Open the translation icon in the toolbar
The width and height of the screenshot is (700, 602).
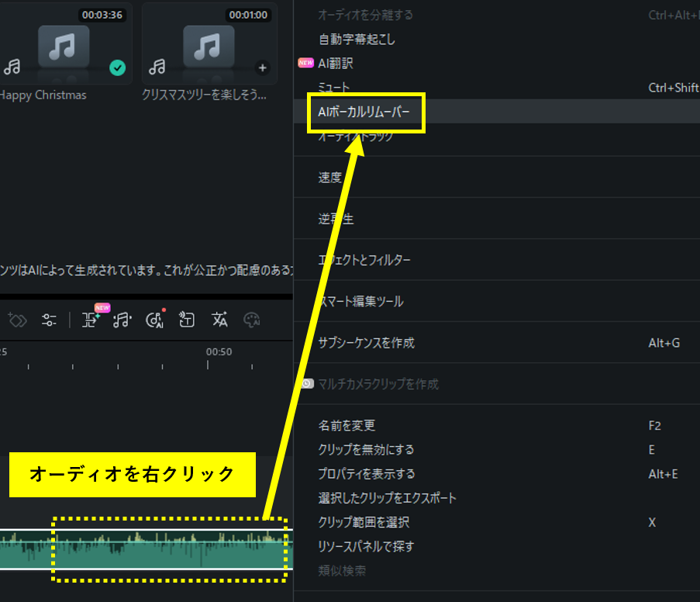(219, 320)
